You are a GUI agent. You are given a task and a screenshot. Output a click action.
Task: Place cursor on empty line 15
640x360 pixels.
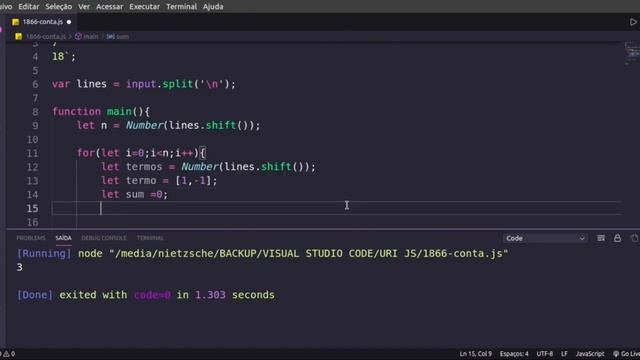coord(336,208)
